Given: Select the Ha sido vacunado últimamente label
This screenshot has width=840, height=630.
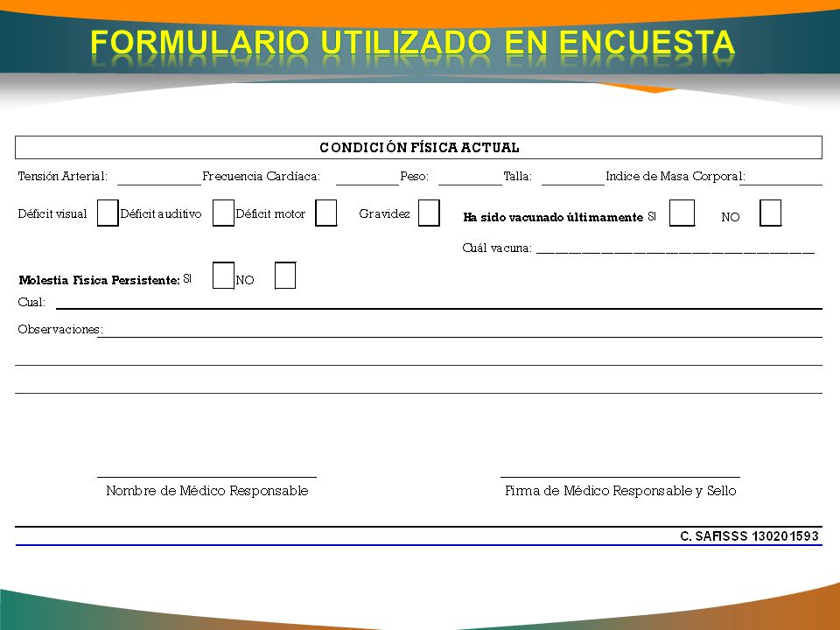Looking at the screenshot, I should click(x=553, y=217).
